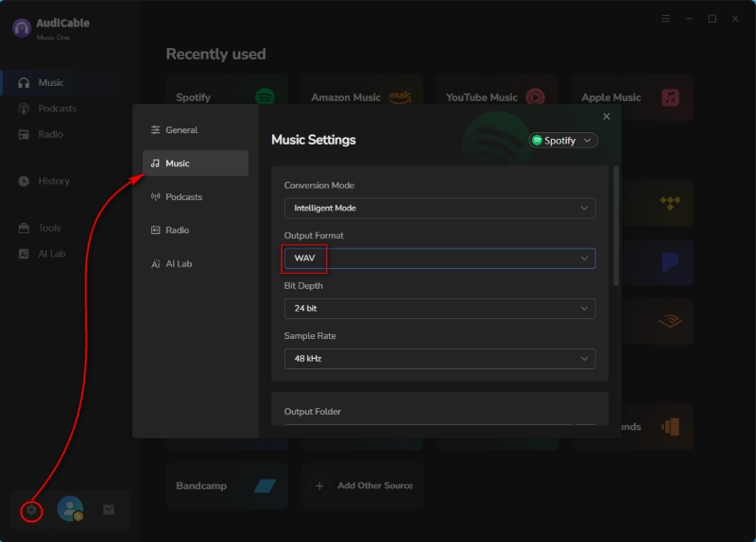Click the Podcasts broadcast icon in dialog
Viewport: 756px width, 542px height.
click(155, 196)
